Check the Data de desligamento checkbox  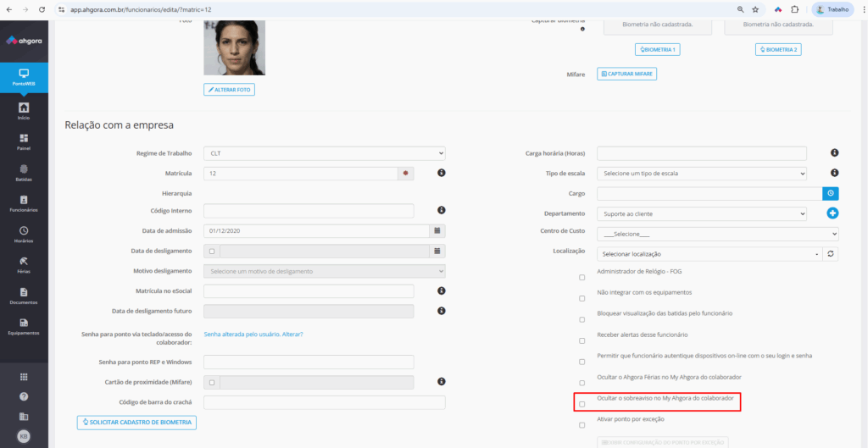(x=211, y=251)
